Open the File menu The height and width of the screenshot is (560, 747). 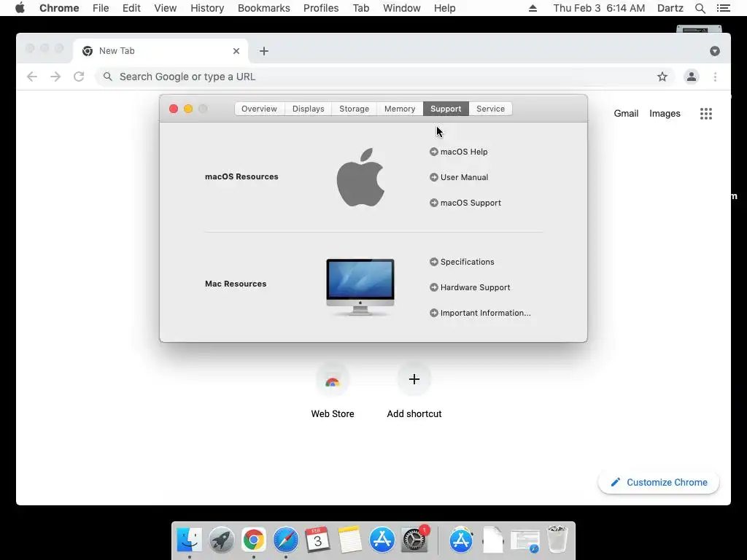(x=101, y=8)
